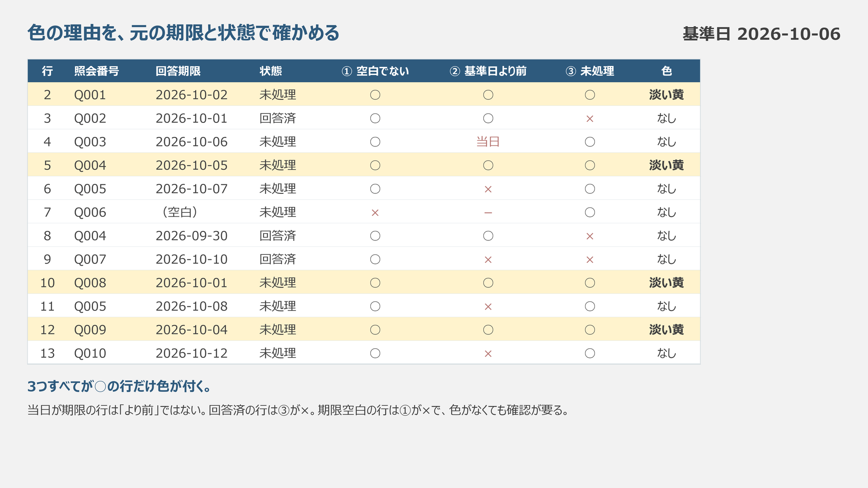Click the ③ 未処理 column header
Image resolution: width=868 pixels, height=488 pixels.
click(590, 71)
